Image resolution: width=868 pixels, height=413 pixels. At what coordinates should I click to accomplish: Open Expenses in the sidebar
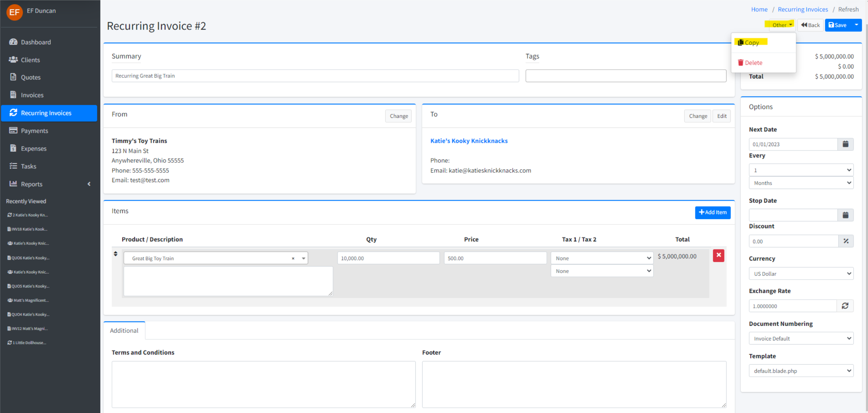point(34,148)
